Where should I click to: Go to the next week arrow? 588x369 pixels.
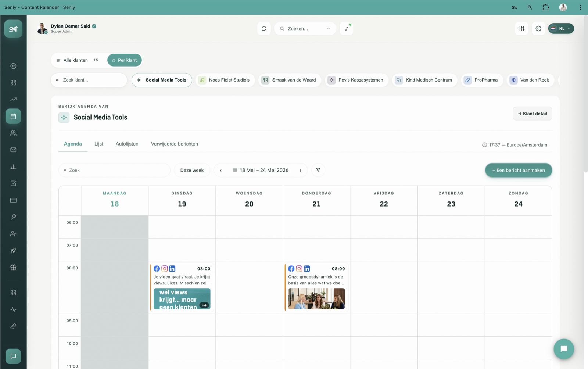[300, 171]
